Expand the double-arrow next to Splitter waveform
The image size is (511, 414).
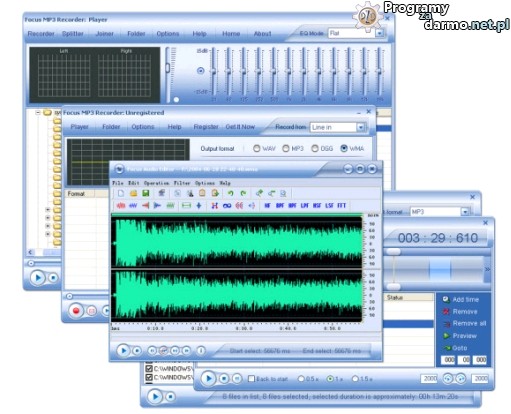click(487, 269)
